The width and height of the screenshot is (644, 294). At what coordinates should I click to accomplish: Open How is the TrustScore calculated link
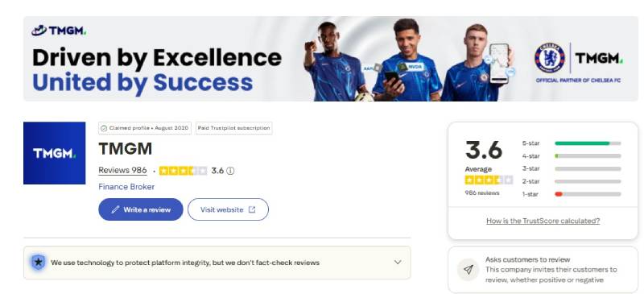[x=543, y=221]
